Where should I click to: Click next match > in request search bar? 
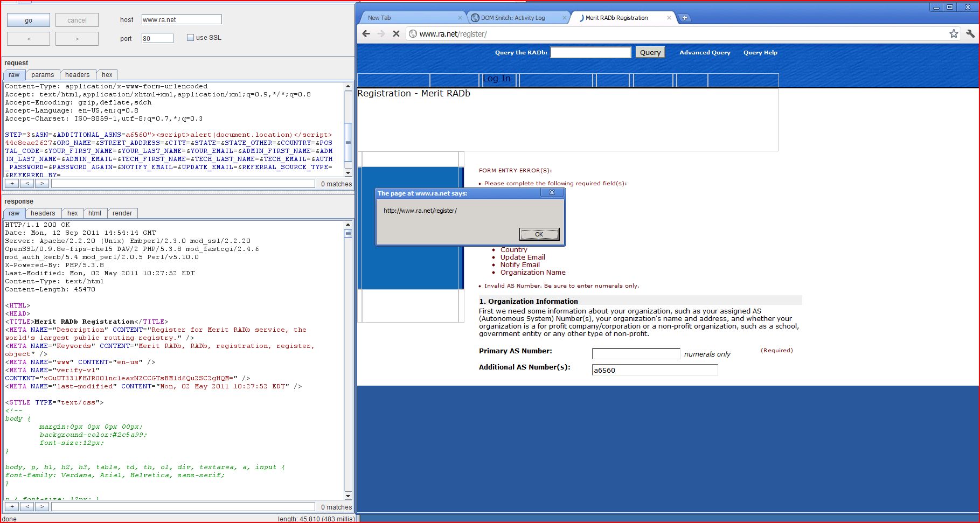coord(42,184)
